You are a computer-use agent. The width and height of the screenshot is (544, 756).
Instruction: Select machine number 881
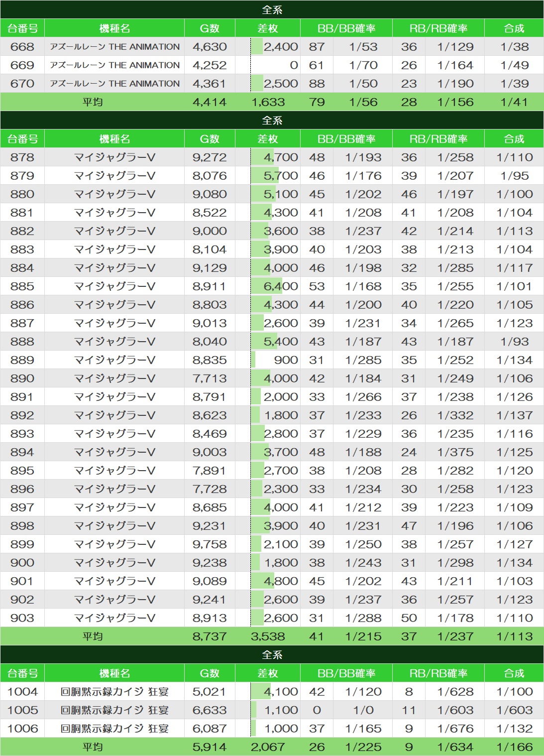point(22,213)
